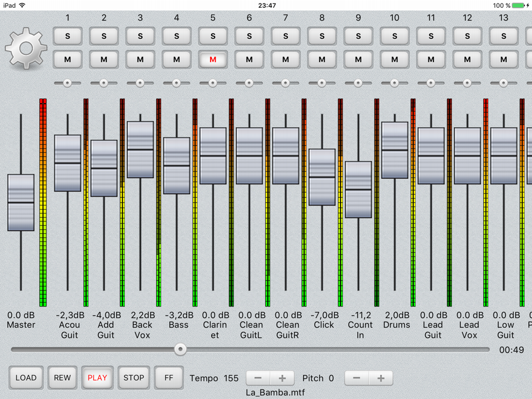The height and width of the screenshot is (399, 532).
Task: Click the iPad battery indicator
Action: tap(519, 6)
